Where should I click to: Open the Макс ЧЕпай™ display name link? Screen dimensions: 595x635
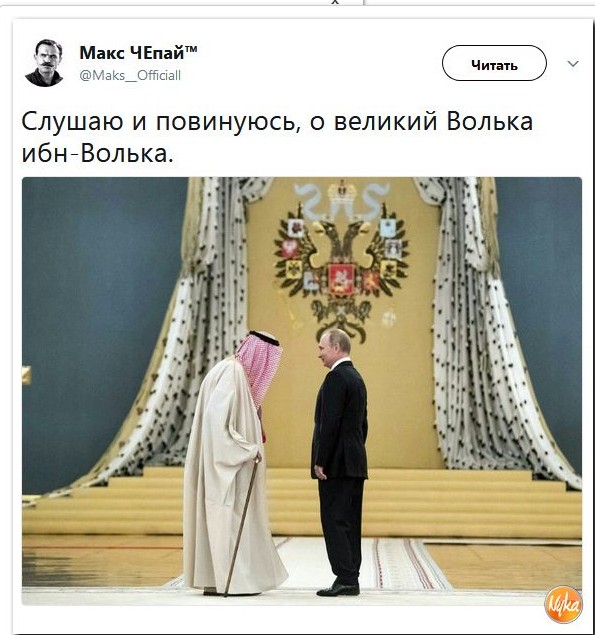(x=139, y=53)
